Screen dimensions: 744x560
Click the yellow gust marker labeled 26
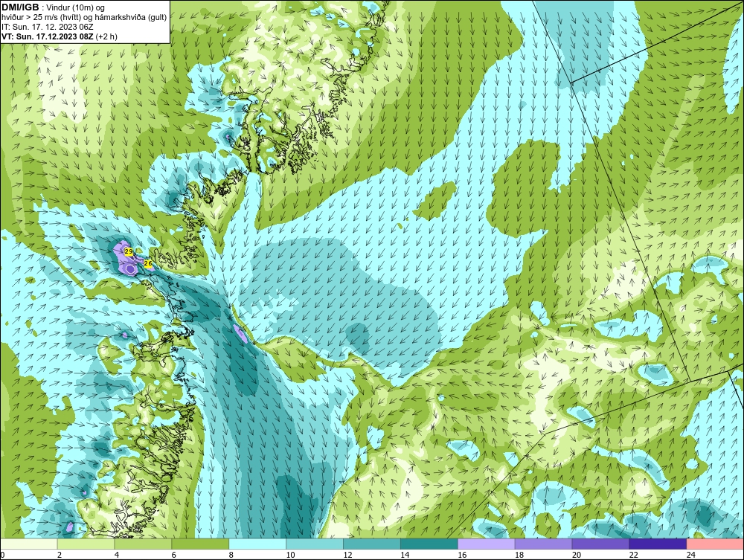click(x=148, y=264)
